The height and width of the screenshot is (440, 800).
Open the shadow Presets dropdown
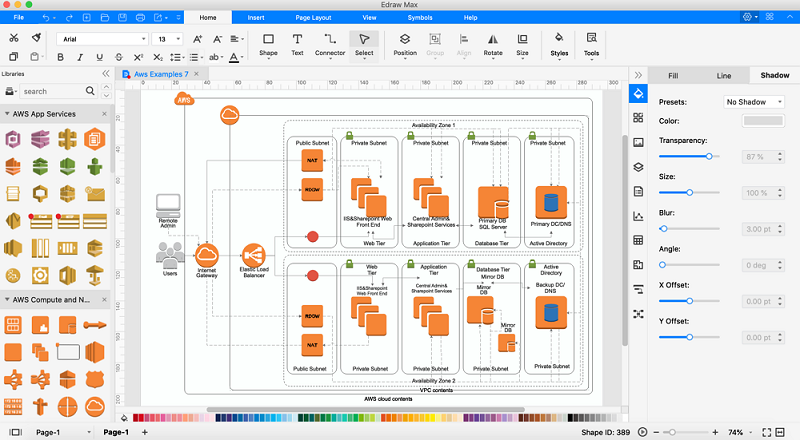[x=754, y=101]
